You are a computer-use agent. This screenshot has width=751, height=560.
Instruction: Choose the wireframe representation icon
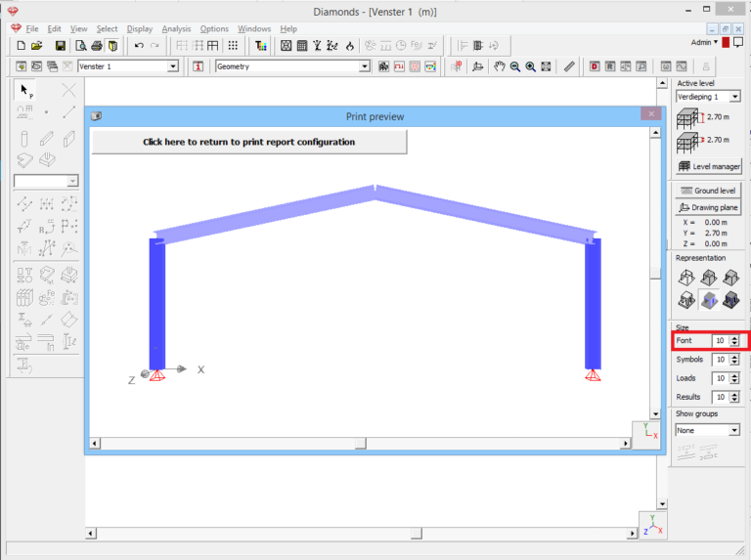(x=686, y=278)
